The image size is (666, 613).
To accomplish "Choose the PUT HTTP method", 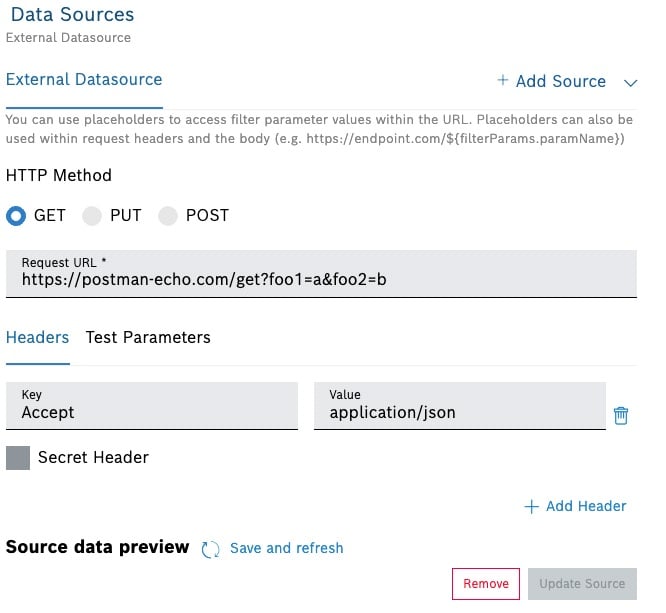I will point(92,215).
